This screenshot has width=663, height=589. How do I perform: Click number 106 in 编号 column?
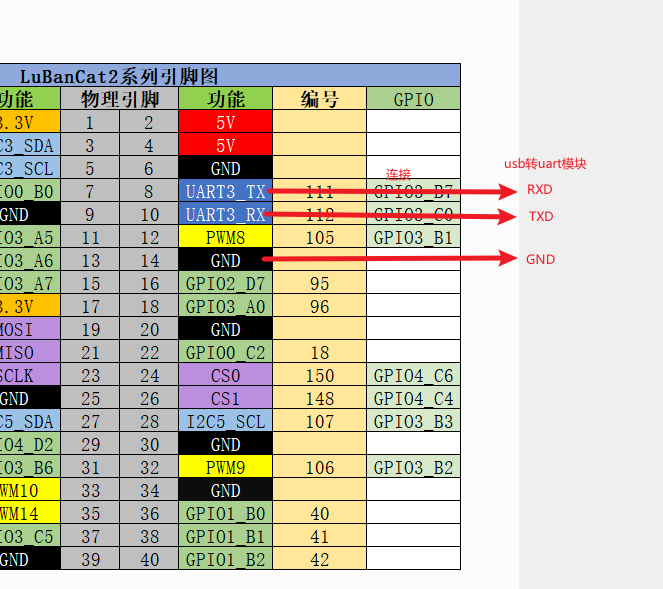tap(320, 467)
